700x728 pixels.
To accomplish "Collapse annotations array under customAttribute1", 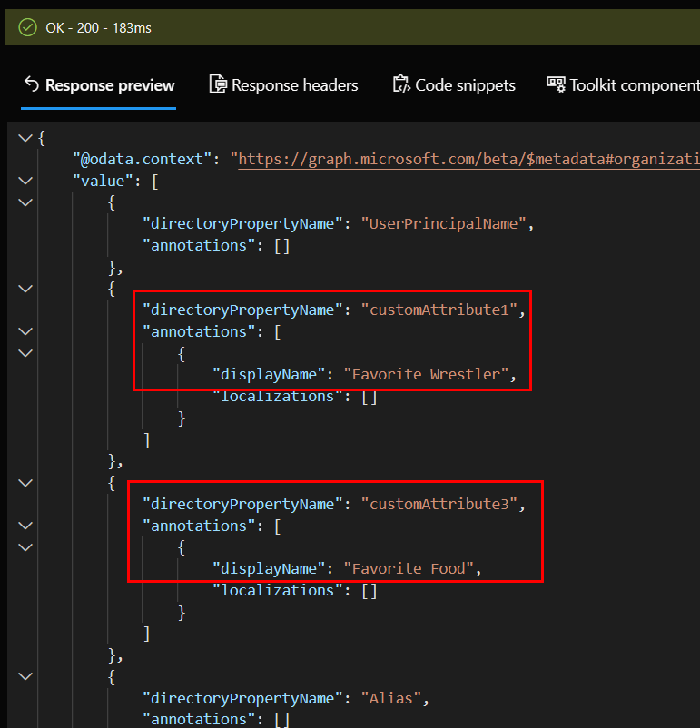I will [25, 331].
